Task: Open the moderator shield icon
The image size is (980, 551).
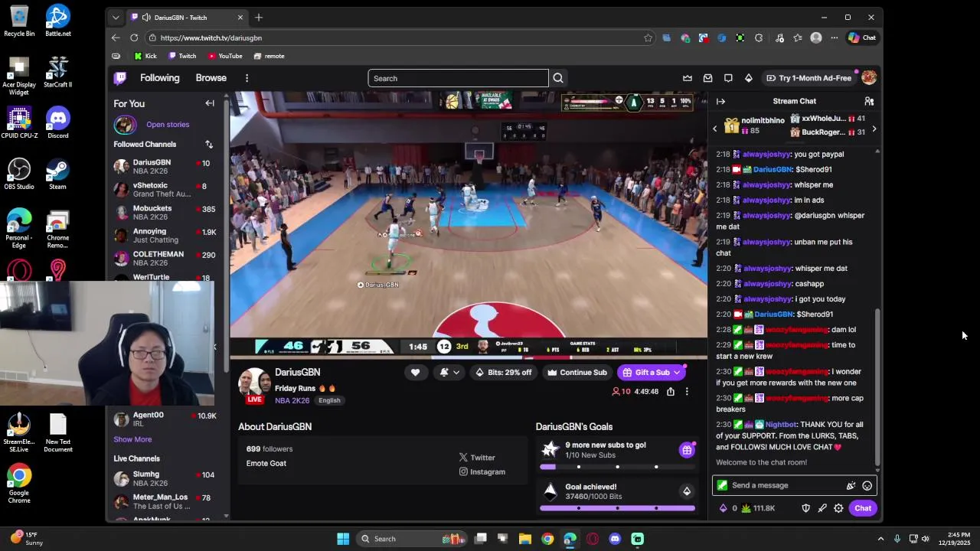Action: 805,508
